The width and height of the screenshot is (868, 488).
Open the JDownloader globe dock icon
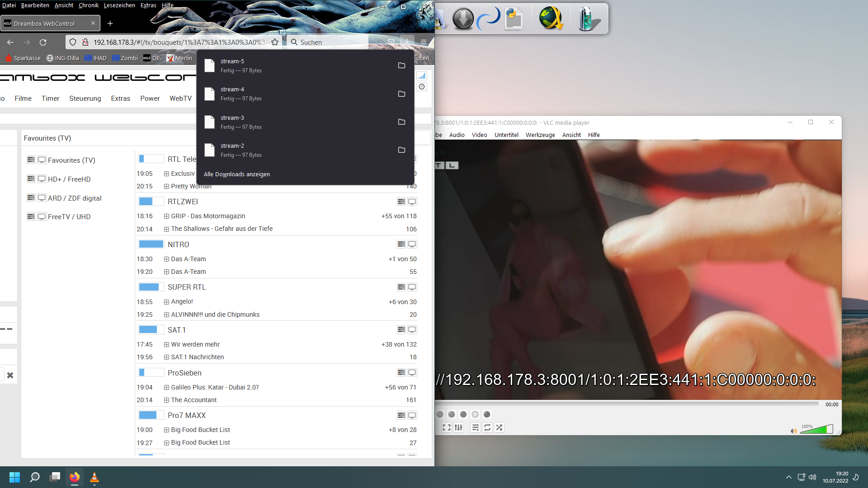[x=551, y=19]
